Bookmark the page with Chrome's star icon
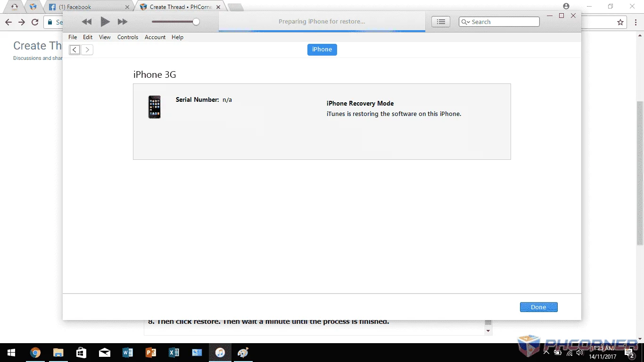Viewport: 644px width, 362px height. (620, 22)
